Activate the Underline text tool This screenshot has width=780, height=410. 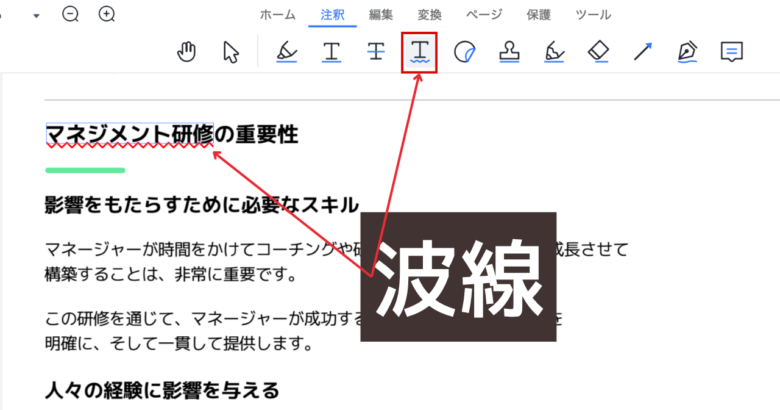click(331, 52)
